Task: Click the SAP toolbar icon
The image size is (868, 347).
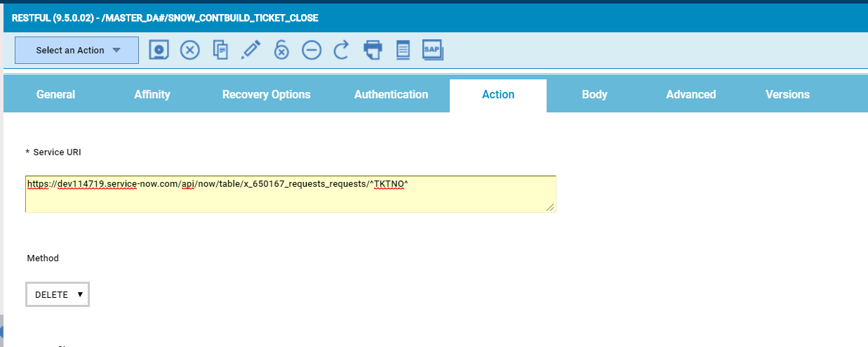Action: coord(432,51)
